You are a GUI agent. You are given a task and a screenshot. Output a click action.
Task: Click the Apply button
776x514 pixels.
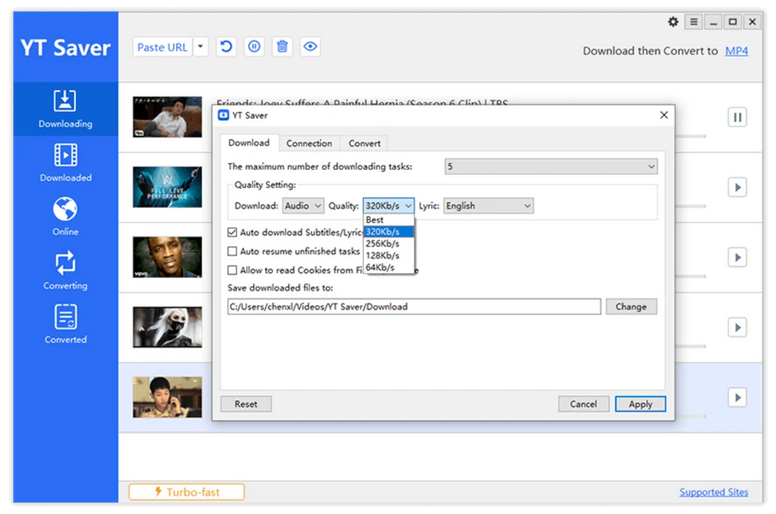(640, 404)
